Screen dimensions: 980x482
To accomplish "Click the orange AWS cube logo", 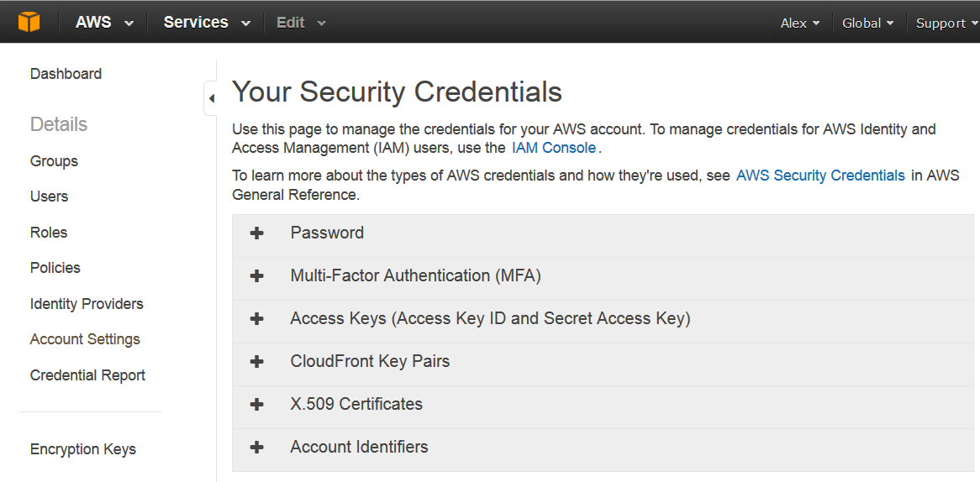I will (x=29, y=23).
